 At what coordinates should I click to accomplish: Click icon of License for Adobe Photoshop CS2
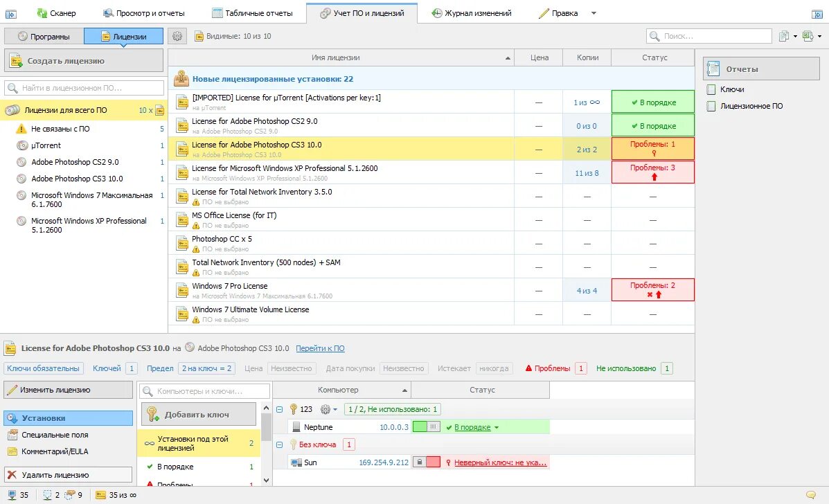tap(182, 126)
